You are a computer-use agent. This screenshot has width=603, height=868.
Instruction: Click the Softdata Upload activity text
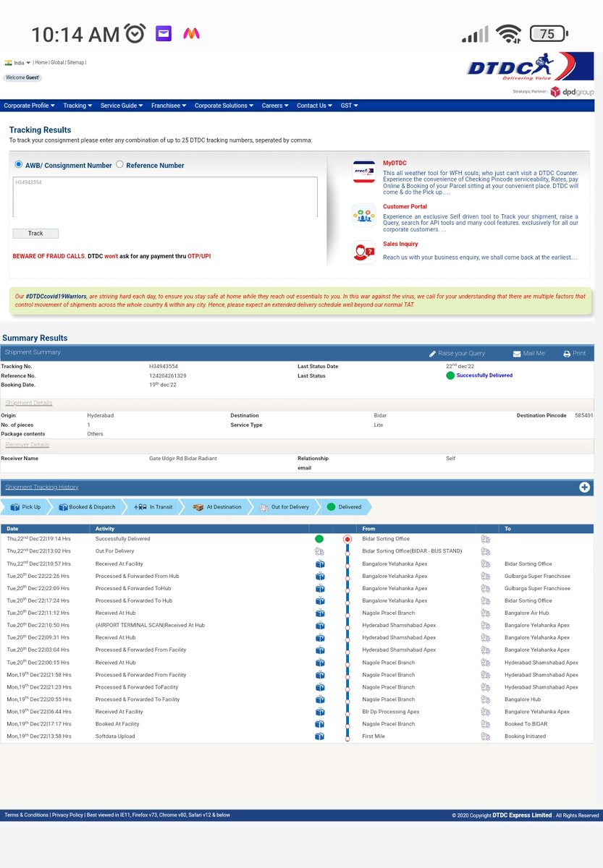click(115, 736)
